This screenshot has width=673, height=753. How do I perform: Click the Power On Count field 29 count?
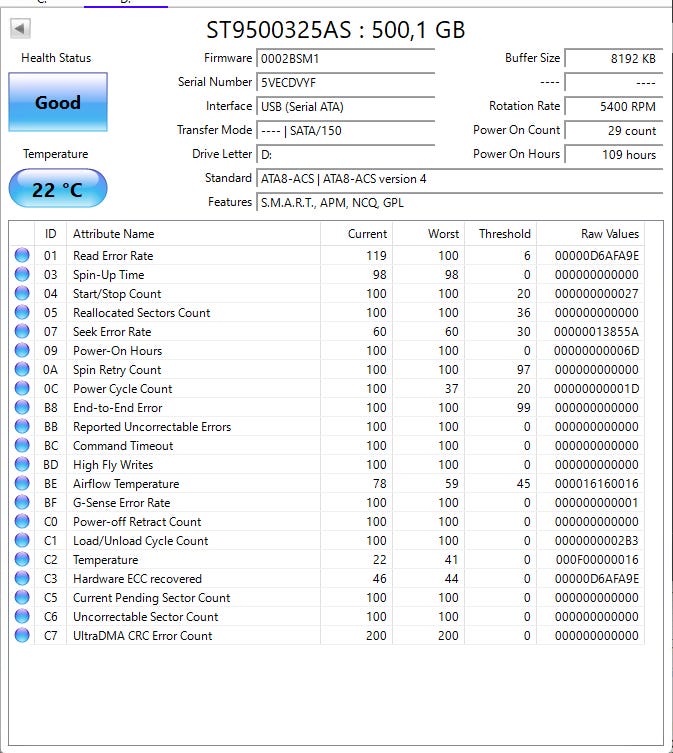pyautogui.click(x=614, y=131)
